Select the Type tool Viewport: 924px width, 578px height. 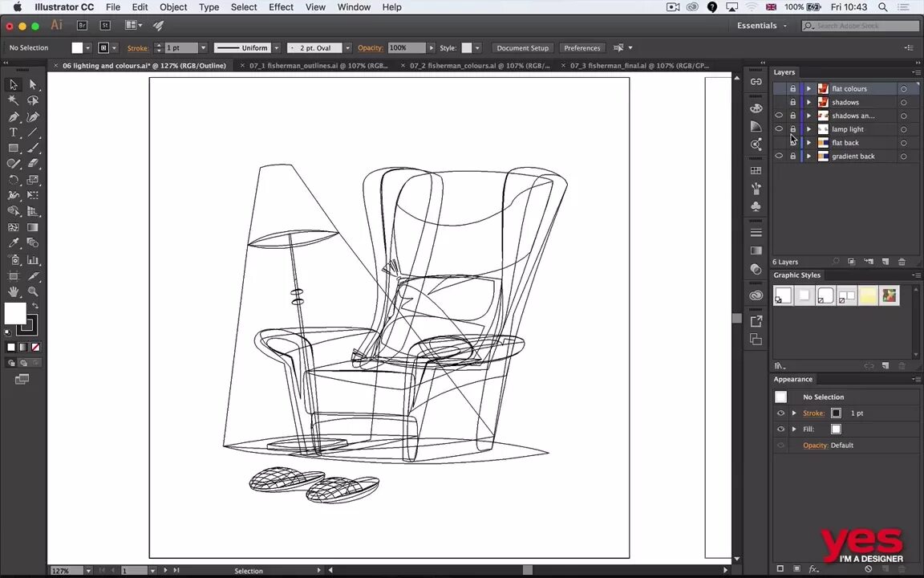(x=14, y=132)
